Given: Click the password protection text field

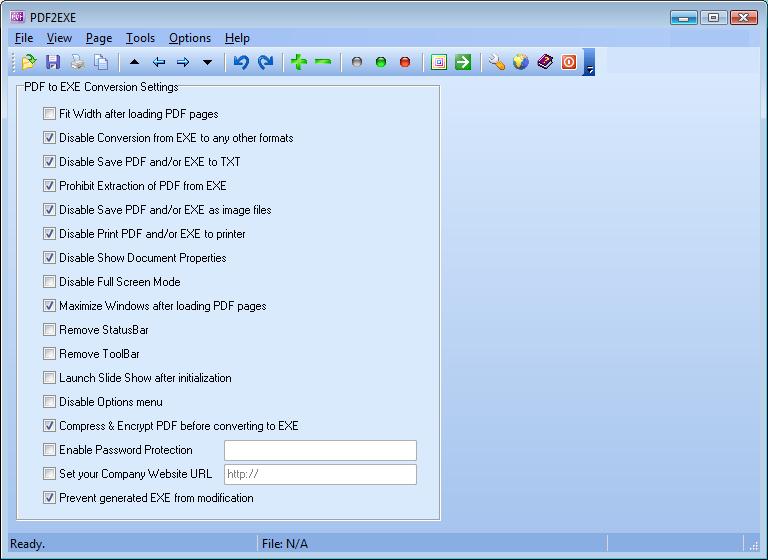Looking at the screenshot, I should (320, 450).
